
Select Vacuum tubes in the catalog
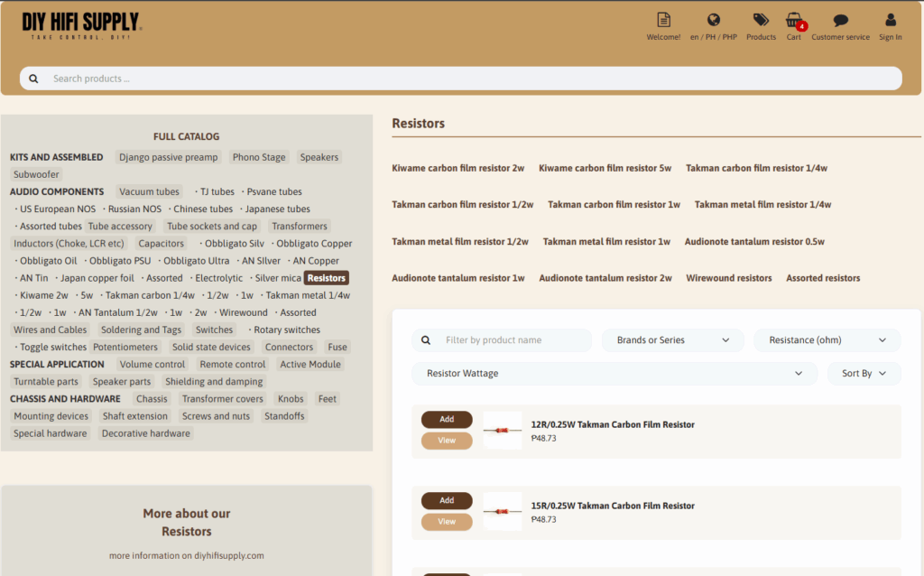point(149,191)
